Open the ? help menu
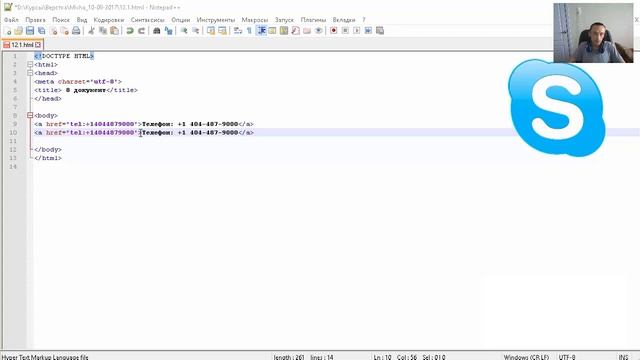This screenshot has width=640, height=360. pyautogui.click(x=364, y=20)
